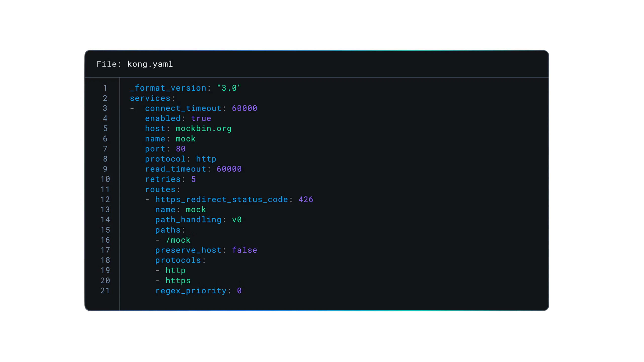
Task: Click the path_handling value v0
Action: tap(237, 220)
